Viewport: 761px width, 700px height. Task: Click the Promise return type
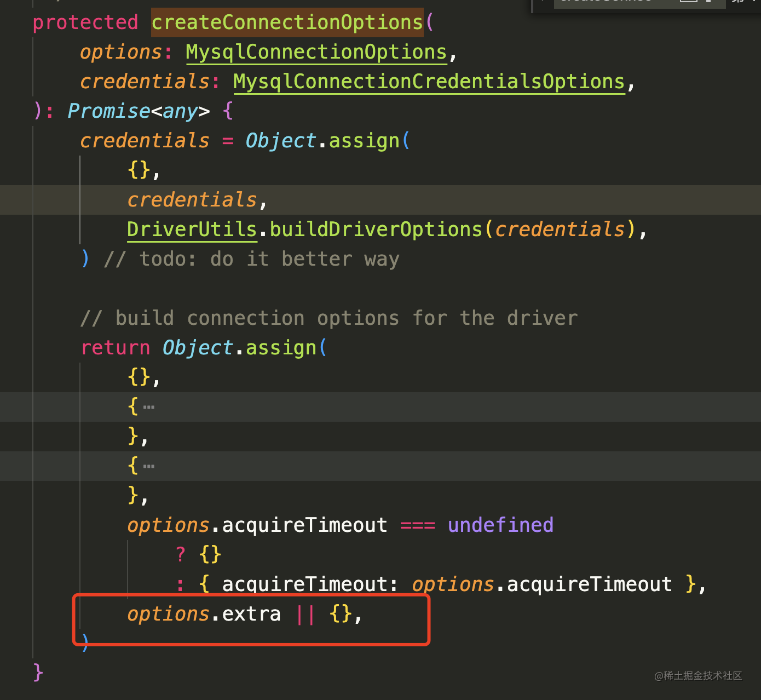(x=108, y=111)
